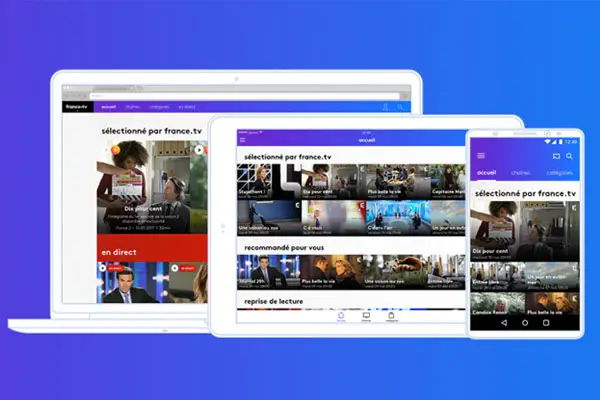Screen dimensions: 600x400
Task: Click the laptop browser address bar
Action: pyautogui.click(x=245, y=96)
